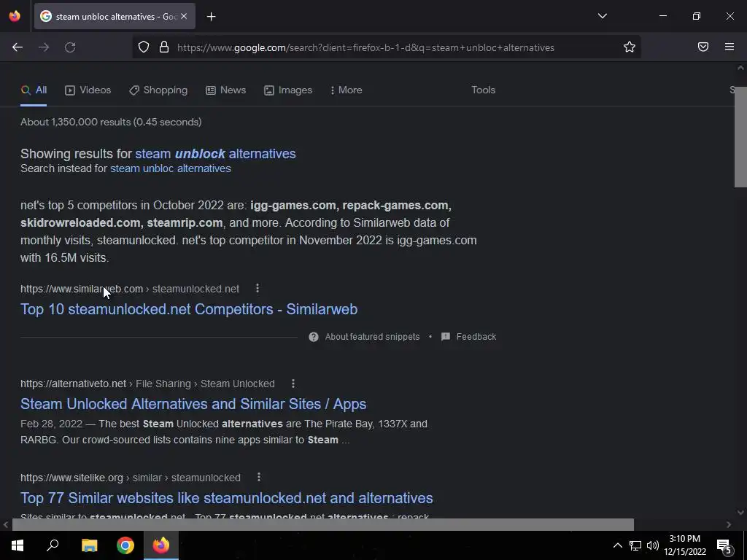This screenshot has width=747, height=560.
Task: Switch to Images search results
Action: point(288,90)
